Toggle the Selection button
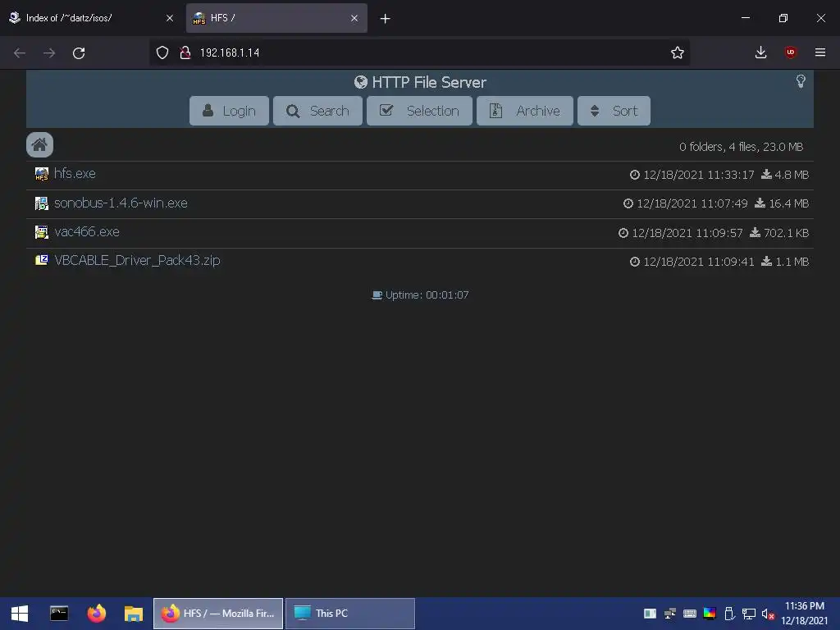The image size is (840, 630). point(419,111)
